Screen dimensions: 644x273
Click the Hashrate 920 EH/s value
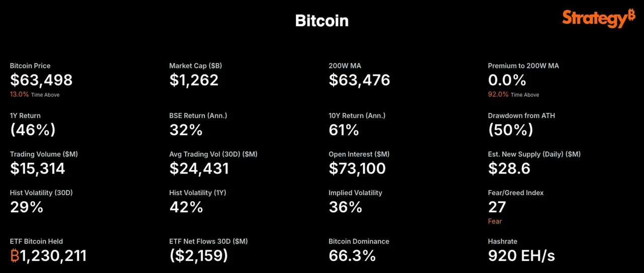pos(522,255)
